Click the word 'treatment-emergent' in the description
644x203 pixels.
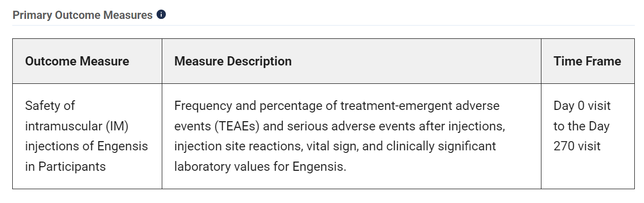pyautogui.click(x=391, y=106)
